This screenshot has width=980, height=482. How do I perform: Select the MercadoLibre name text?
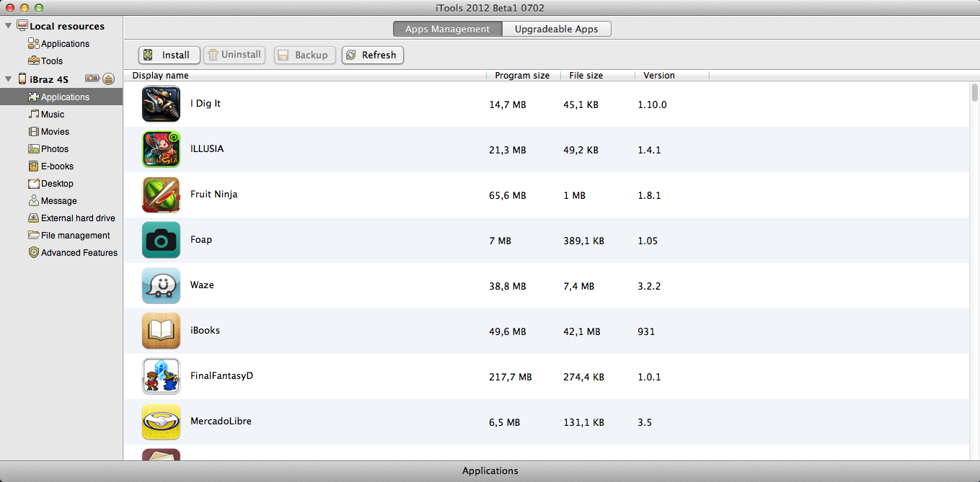coord(221,421)
